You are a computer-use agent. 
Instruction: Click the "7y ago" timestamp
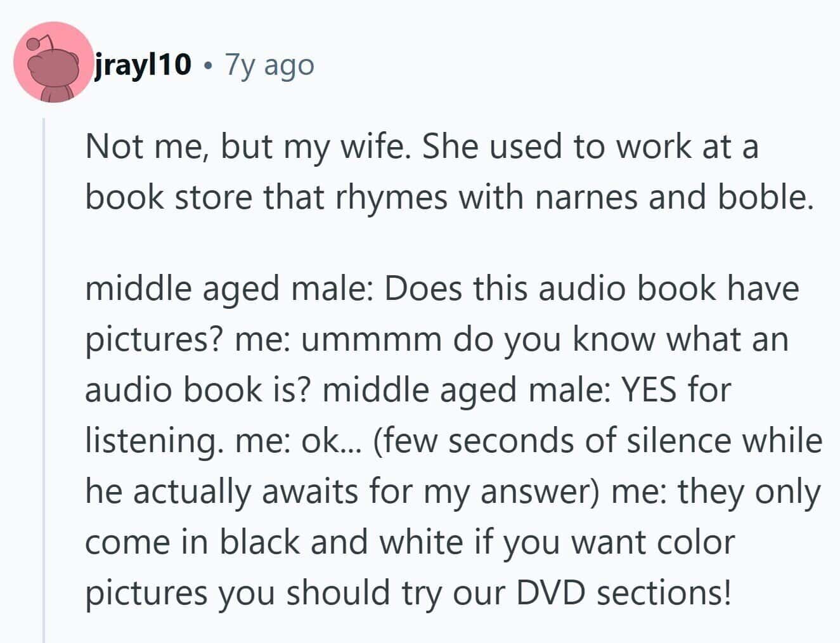pos(269,65)
